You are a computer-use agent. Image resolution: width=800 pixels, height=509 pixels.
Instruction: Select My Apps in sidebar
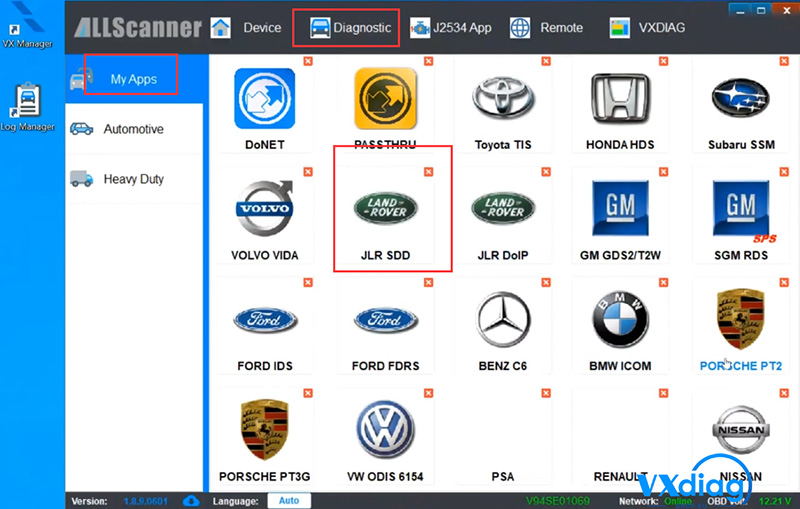pyautogui.click(x=134, y=79)
